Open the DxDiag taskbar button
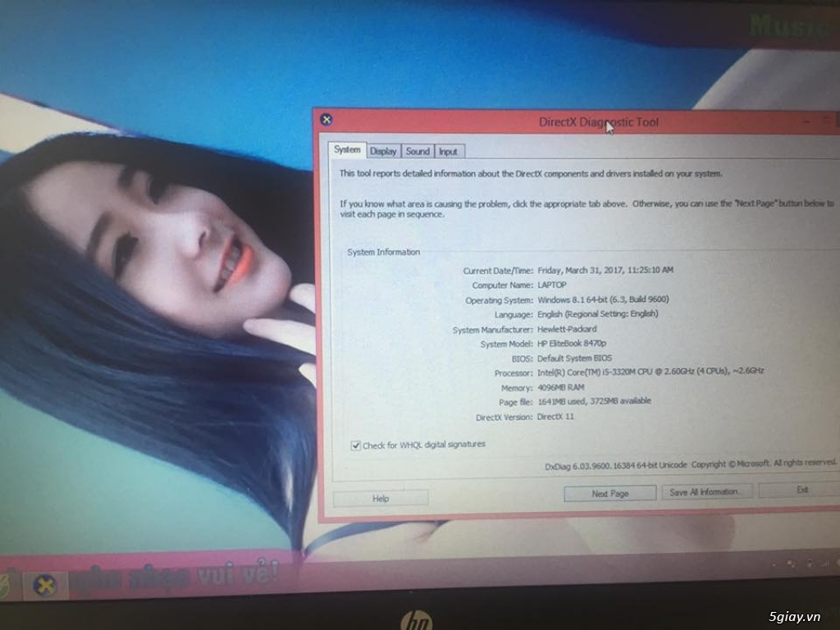This screenshot has width=840, height=630. coord(45,585)
